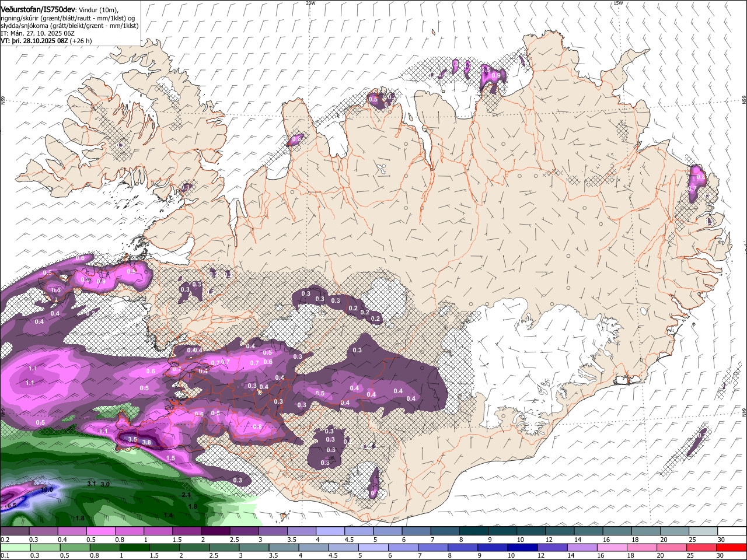The height and width of the screenshot is (560, 747).
Task: Pick the 4 gray-blue swatch in rain legend
Action: coord(314,547)
